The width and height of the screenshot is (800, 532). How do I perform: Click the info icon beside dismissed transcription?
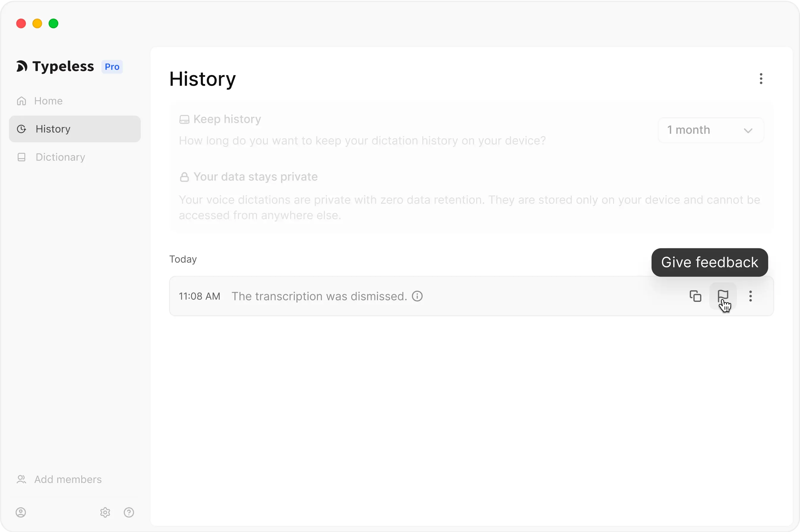(417, 296)
